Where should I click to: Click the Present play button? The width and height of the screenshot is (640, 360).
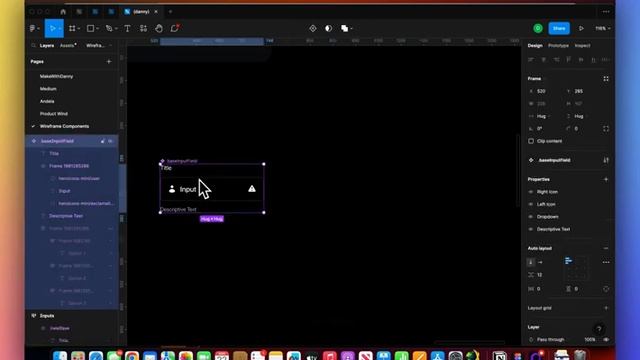pyautogui.click(x=581, y=28)
